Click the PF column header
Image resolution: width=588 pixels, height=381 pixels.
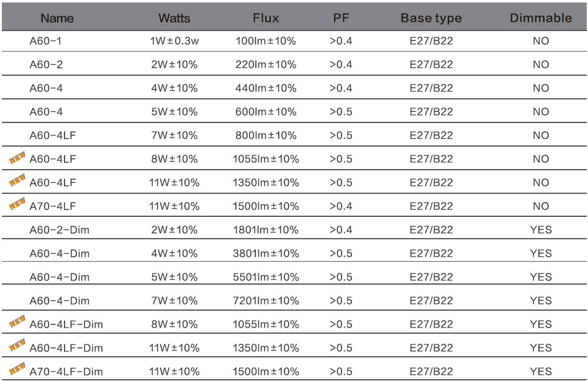click(341, 18)
